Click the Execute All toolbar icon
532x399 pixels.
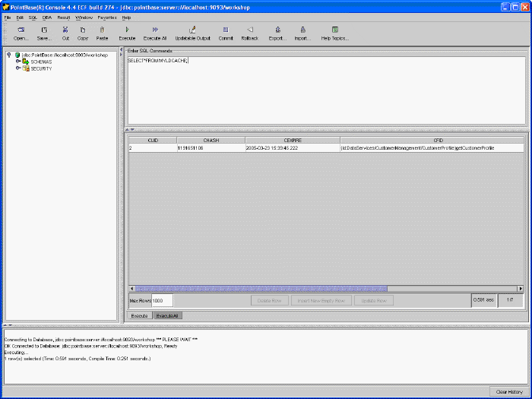[x=155, y=30]
